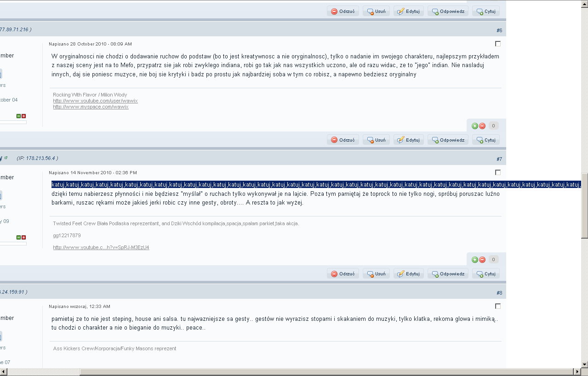Open the youtube.com/user/wawix signature link

click(x=95, y=101)
